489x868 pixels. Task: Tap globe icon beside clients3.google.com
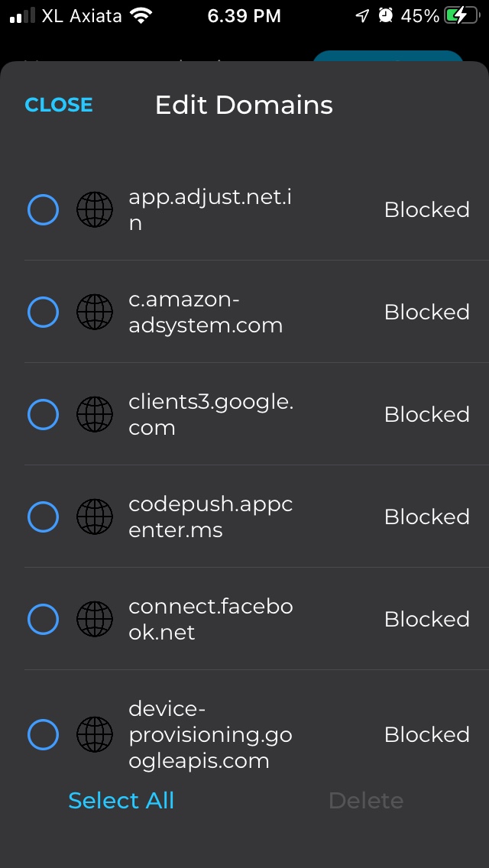[x=95, y=415]
